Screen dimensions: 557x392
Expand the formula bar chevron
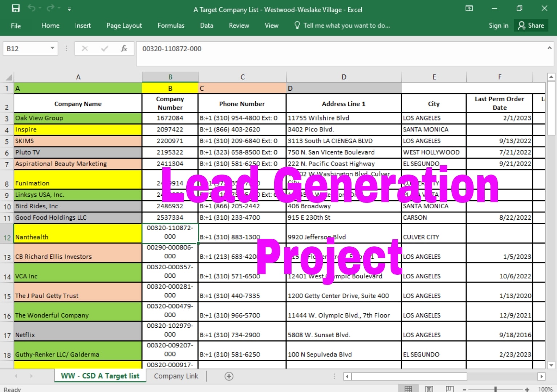pyautogui.click(x=549, y=48)
